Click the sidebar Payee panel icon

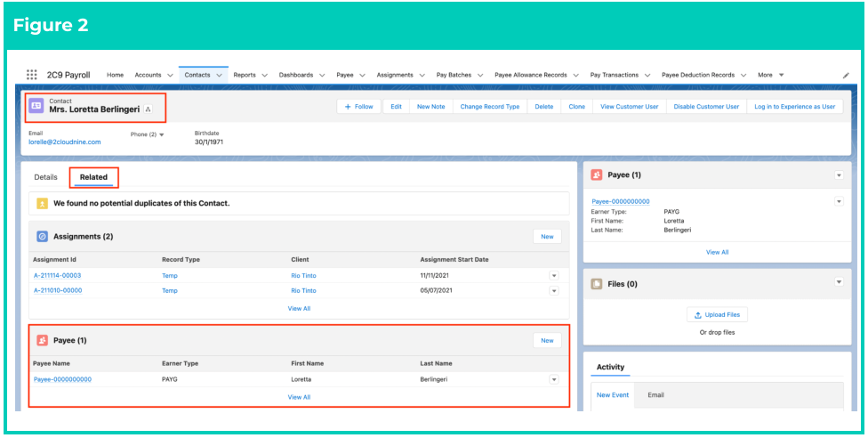[x=597, y=174]
